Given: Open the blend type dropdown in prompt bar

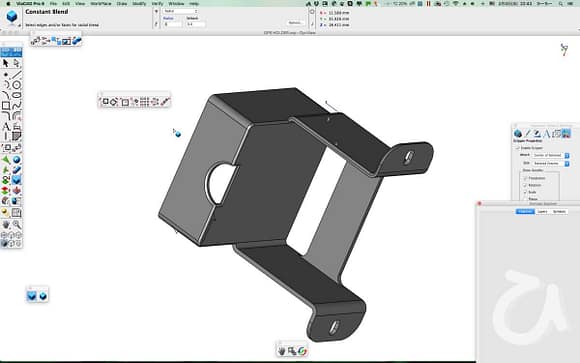Looking at the screenshot, I should pyautogui.click(x=181, y=11).
